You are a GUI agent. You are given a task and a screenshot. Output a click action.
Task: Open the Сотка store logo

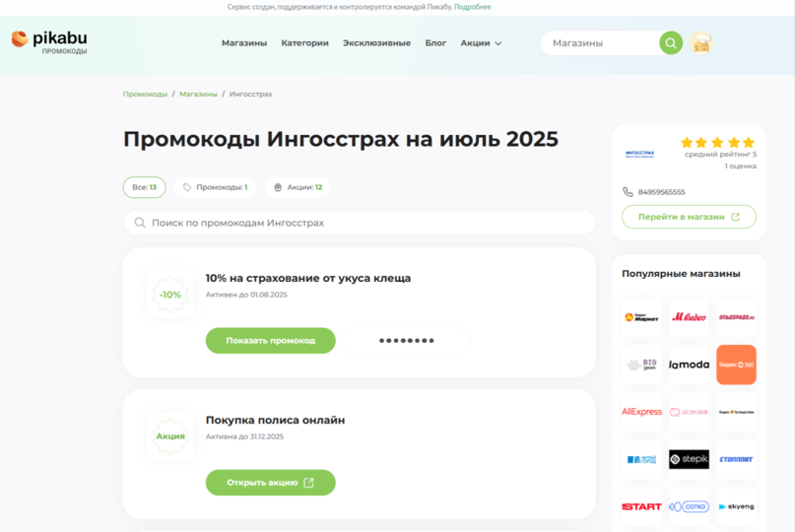pos(689,506)
